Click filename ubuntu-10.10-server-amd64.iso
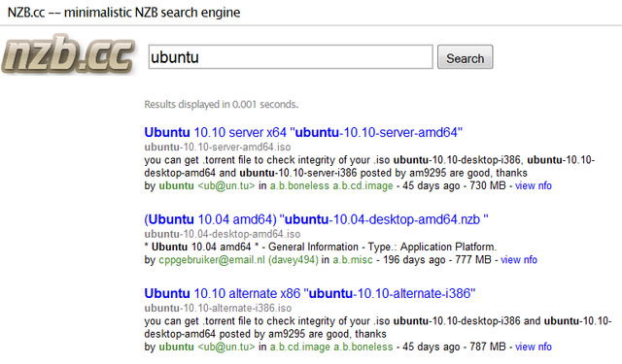Image resolution: width=622 pixels, height=364 pixels. (x=218, y=147)
